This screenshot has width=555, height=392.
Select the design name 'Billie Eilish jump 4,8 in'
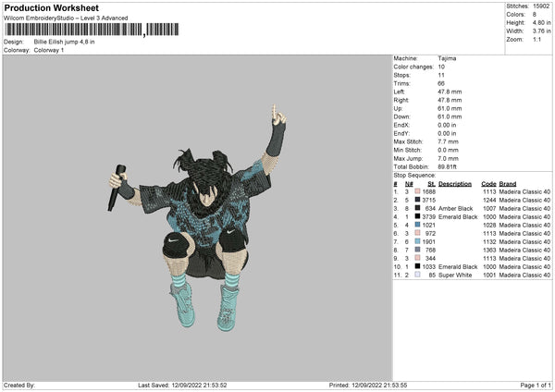(64, 42)
